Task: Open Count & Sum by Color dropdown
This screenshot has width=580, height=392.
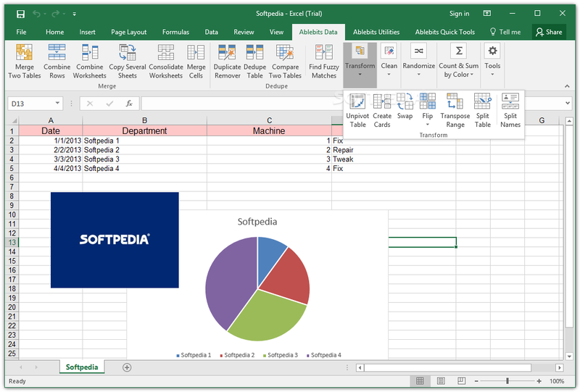Action: 459,61
